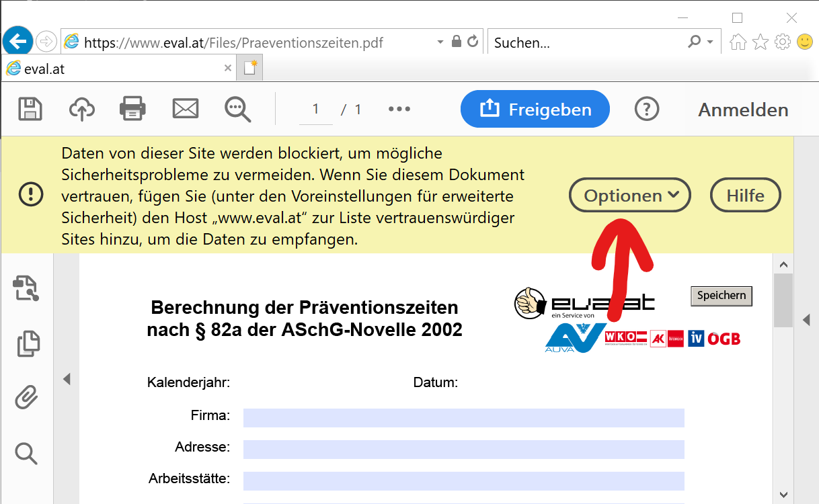Click the smiley feedback icon
Screen dimensions: 819x504
click(x=805, y=42)
